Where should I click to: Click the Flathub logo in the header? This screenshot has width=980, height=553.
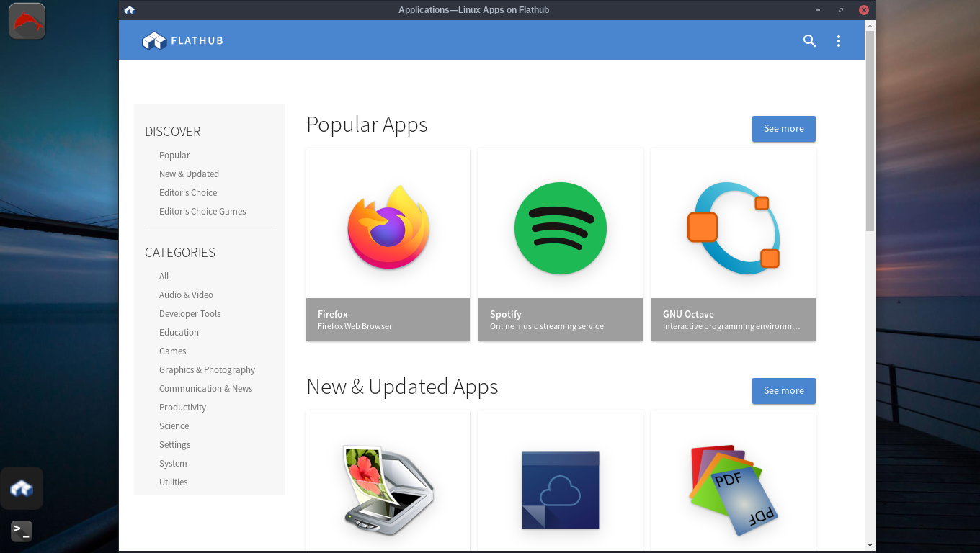(x=183, y=40)
